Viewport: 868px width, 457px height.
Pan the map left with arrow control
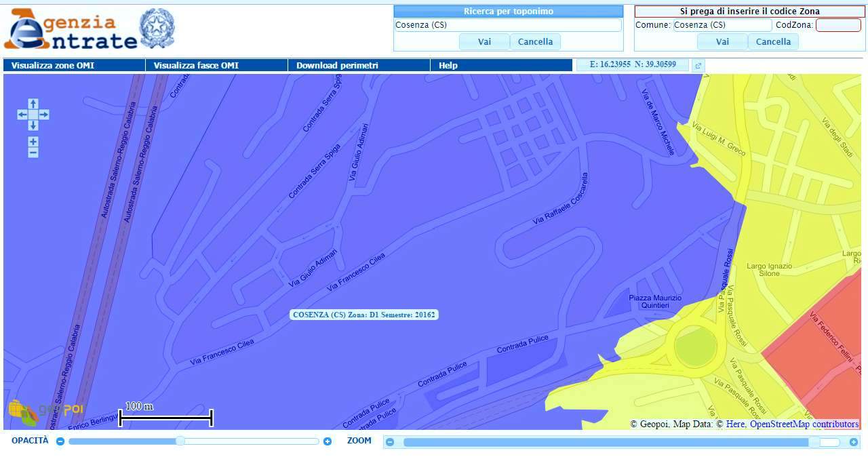click(x=22, y=115)
